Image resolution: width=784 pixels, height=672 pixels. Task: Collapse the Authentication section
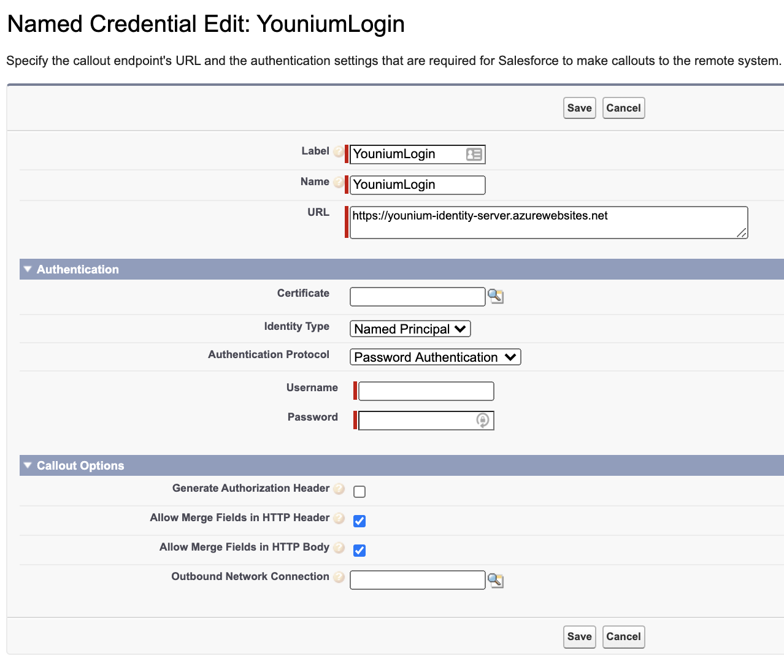click(x=28, y=269)
